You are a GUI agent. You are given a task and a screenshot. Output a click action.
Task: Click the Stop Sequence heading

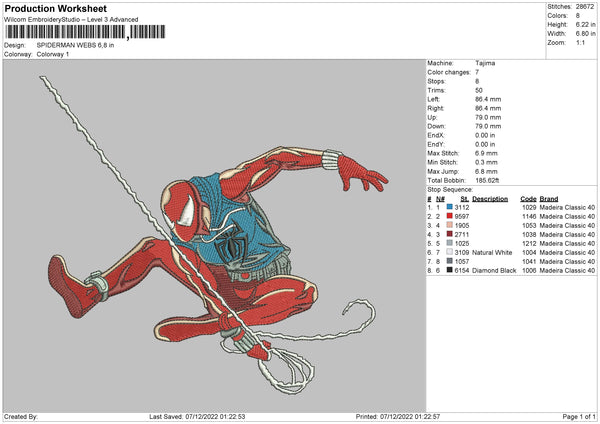coord(448,188)
